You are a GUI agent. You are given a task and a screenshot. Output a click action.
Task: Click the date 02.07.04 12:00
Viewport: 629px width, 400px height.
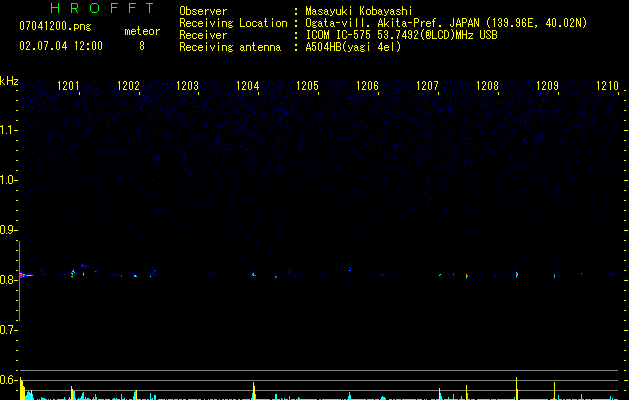[61, 46]
